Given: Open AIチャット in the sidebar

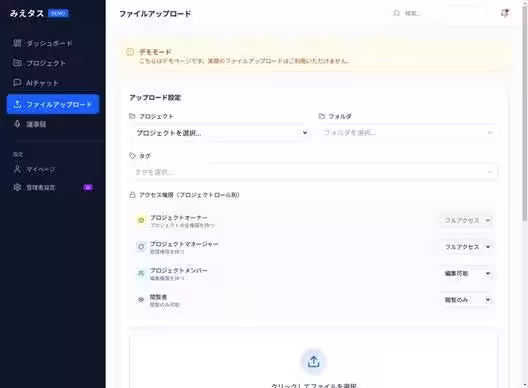Looking at the screenshot, I should tap(53, 83).
